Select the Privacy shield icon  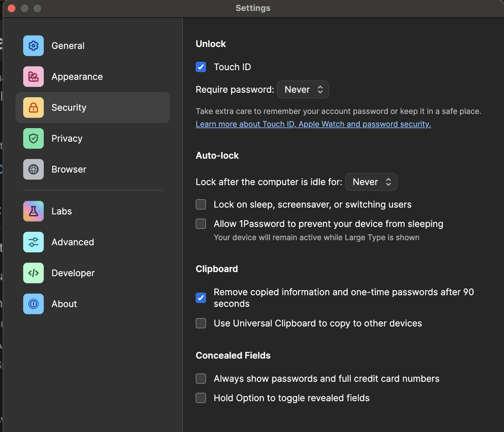point(33,138)
